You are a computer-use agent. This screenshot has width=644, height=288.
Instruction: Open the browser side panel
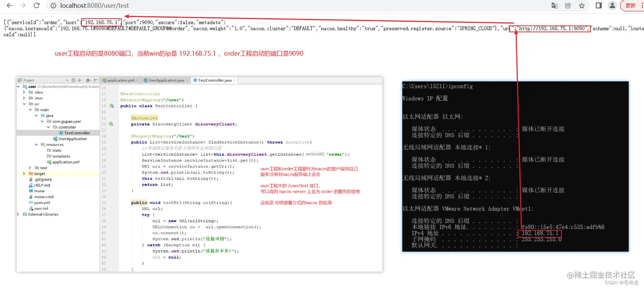(x=598, y=6)
